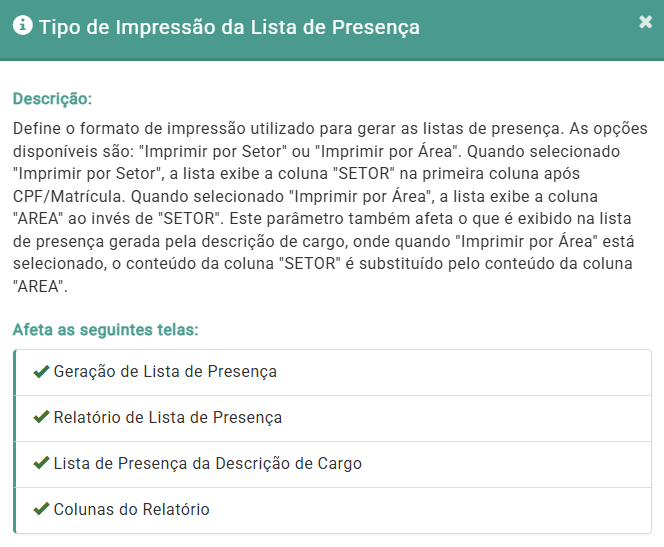664x547 pixels.
Task: Close the dialog with the X icon
Action: pos(645,22)
